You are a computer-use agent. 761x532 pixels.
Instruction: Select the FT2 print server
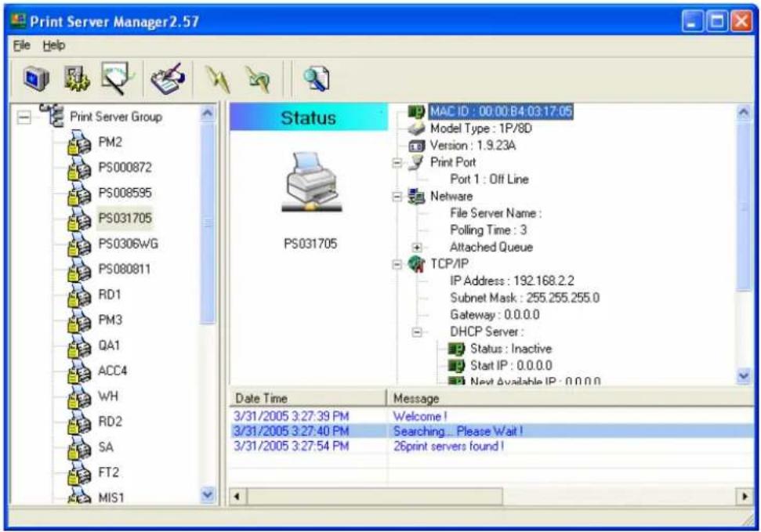point(109,472)
